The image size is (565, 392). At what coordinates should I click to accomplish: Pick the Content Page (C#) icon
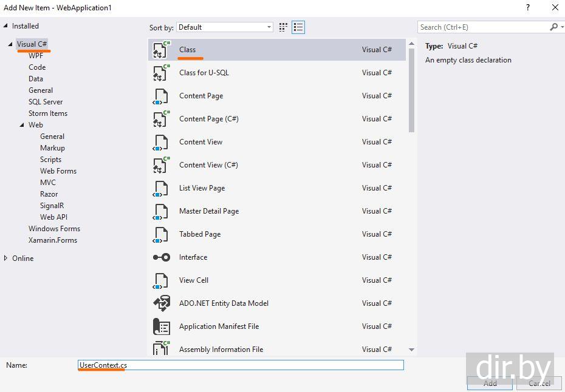pos(161,119)
